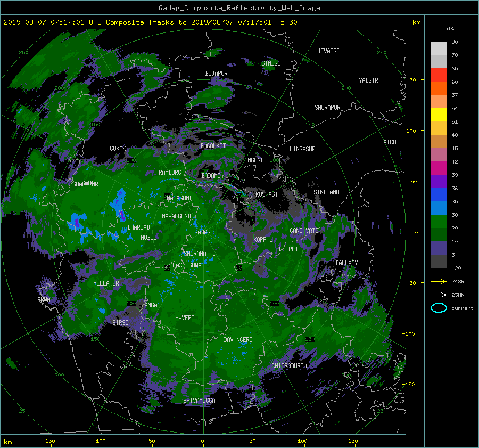The image size is (479, 448).
Task: Click the CHITRADURGA city label
Action: [x=290, y=366]
